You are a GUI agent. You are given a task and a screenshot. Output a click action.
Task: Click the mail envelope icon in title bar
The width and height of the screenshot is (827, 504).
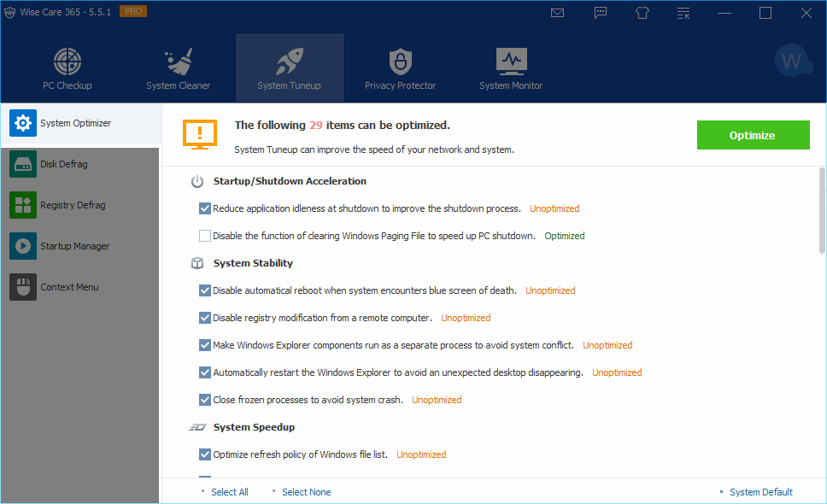pos(558,13)
